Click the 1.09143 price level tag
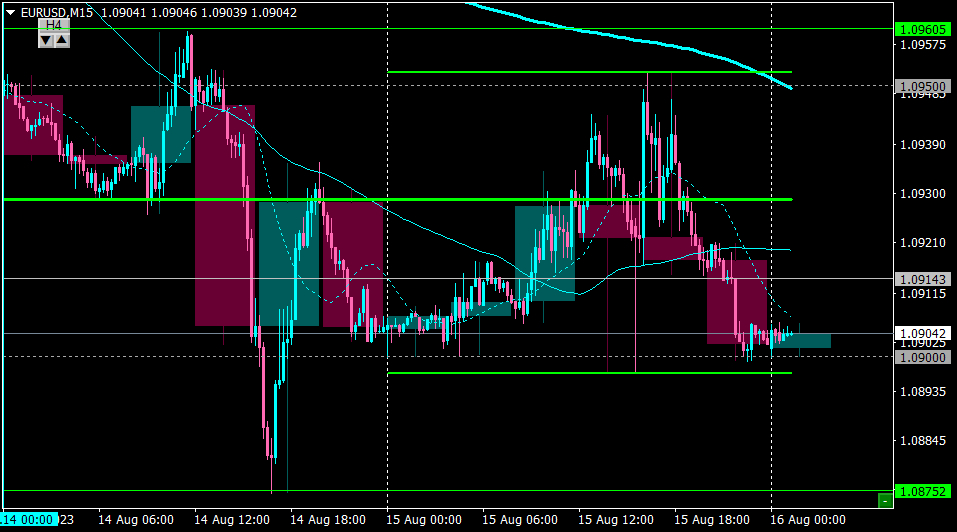957x532 pixels. 923,279
